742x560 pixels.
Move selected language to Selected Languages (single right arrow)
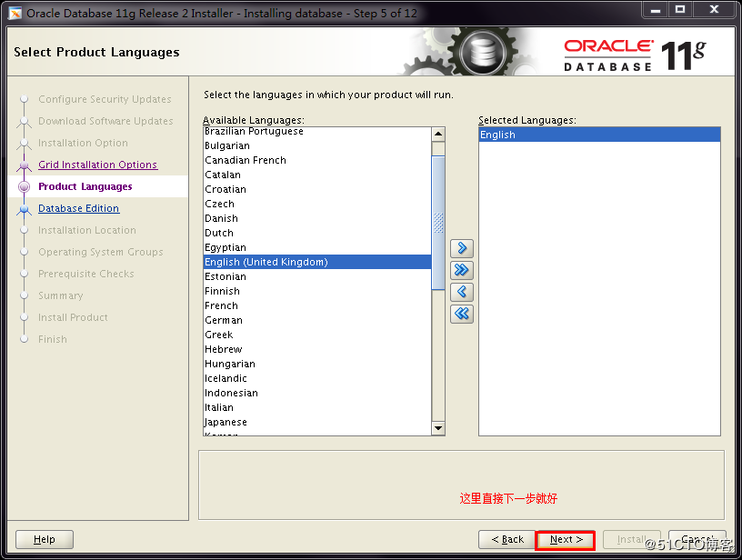pyautogui.click(x=462, y=248)
